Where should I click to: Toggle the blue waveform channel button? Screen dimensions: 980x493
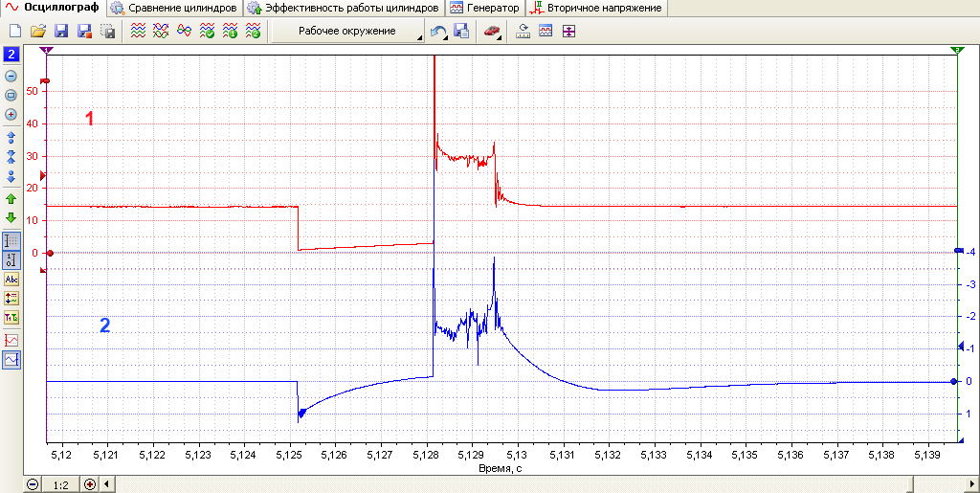11,359
